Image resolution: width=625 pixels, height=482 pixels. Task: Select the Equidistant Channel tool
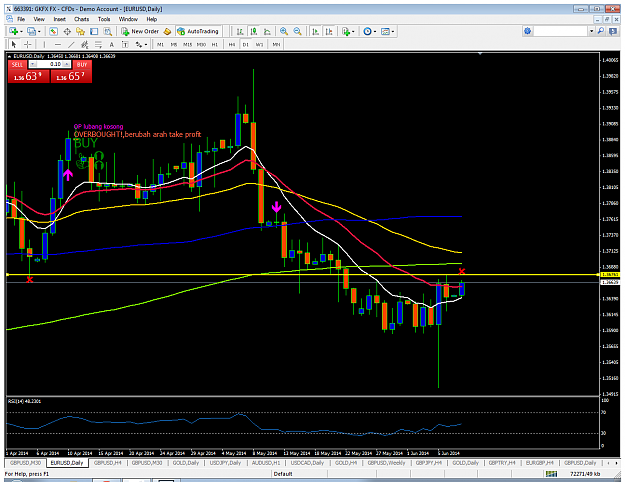85,44
